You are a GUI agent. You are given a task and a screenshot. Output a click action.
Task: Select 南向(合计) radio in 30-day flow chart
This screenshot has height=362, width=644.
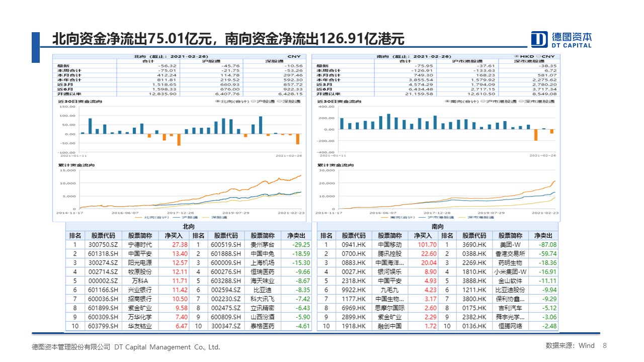click(447, 102)
